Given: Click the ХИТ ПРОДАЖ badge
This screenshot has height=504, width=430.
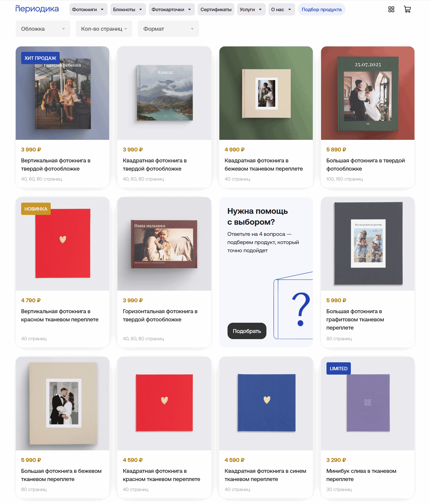Looking at the screenshot, I should 40,58.
